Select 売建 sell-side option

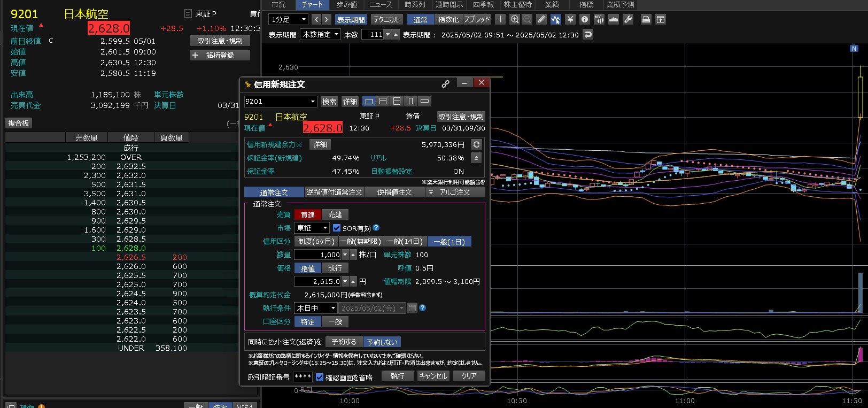[335, 214]
